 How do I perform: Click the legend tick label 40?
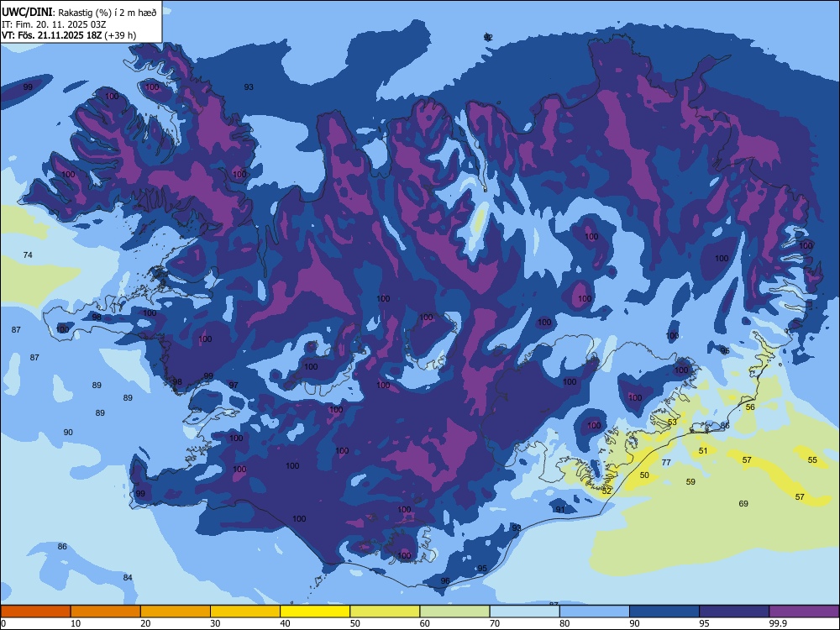[286, 623]
